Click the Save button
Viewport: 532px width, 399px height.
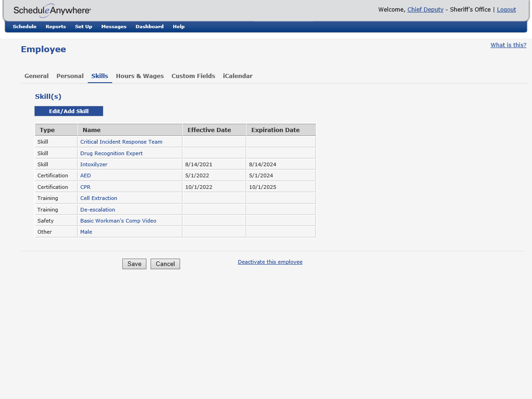click(134, 264)
